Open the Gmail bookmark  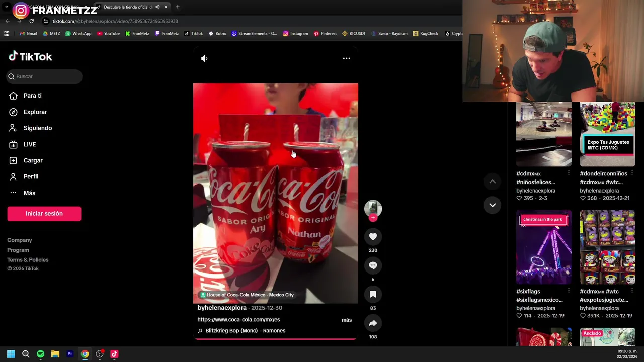(x=28, y=34)
